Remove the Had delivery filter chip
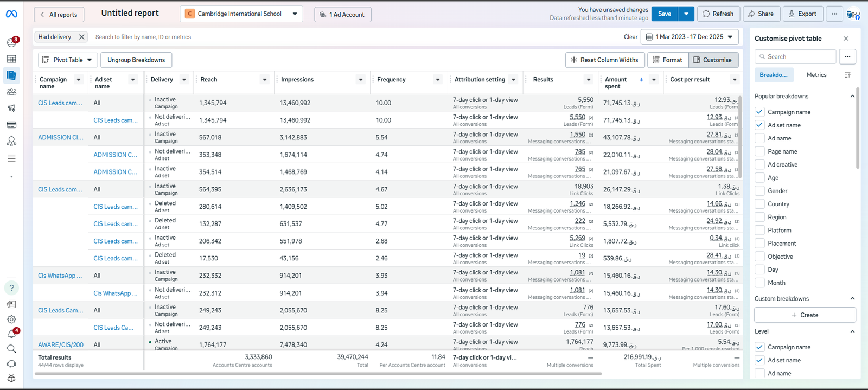Screen dimensions: 868x390 (81, 37)
